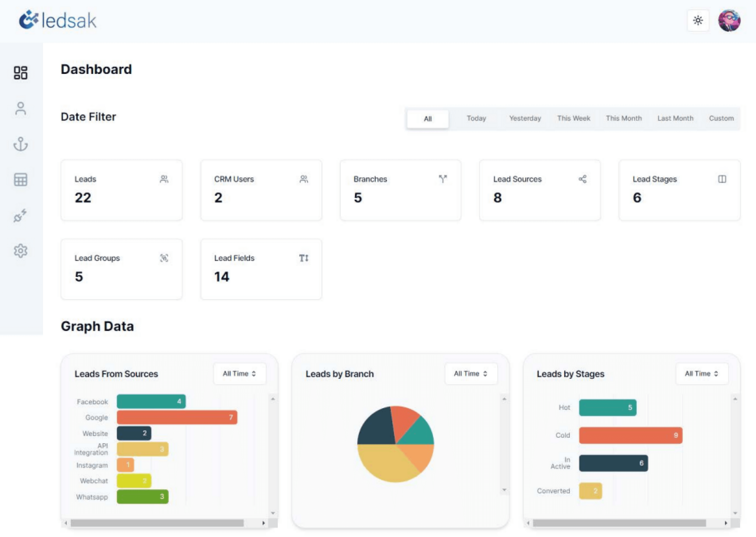Screen dimensions: 756x537
Task: Select the Yesterday date filter tab
Action: click(x=525, y=118)
